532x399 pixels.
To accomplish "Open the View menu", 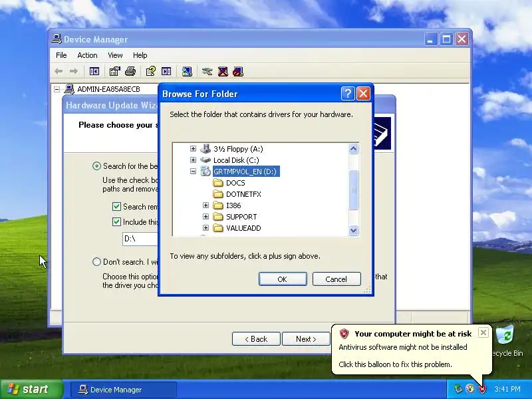I will (x=115, y=55).
